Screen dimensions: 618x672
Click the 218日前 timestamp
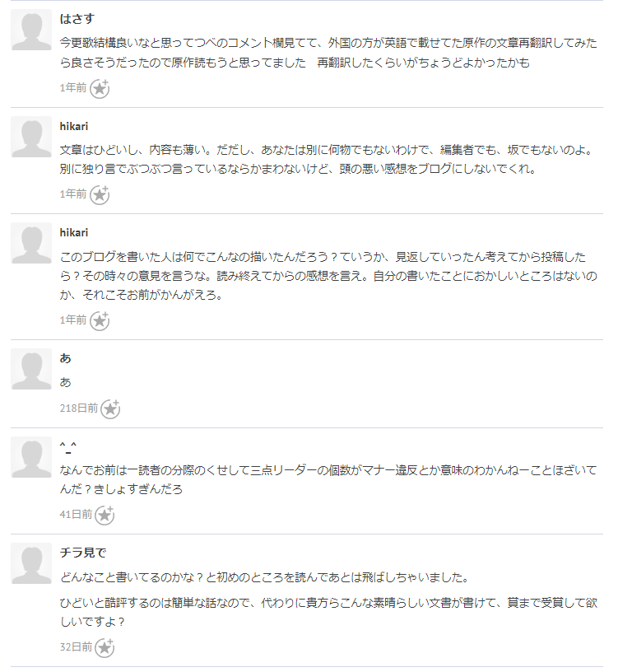79,408
